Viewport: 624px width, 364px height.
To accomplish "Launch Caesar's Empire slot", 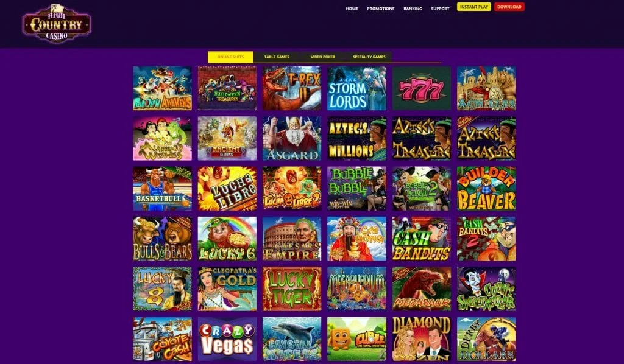I will click(x=292, y=239).
